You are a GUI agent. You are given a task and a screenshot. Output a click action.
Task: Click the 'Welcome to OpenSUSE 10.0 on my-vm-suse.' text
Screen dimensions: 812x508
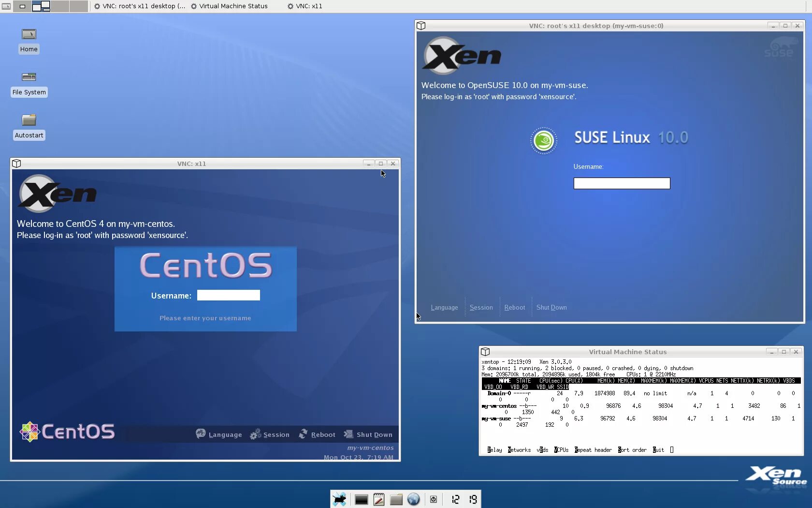[x=505, y=85]
